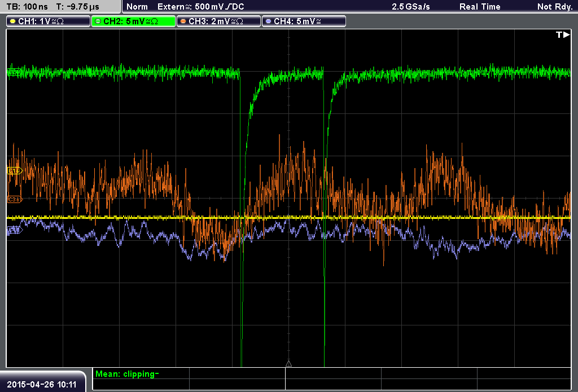The width and height of the screenshot is (578, 392).
Task: Click the C1 yellow ground level marker
Action: tap(15, 170)
